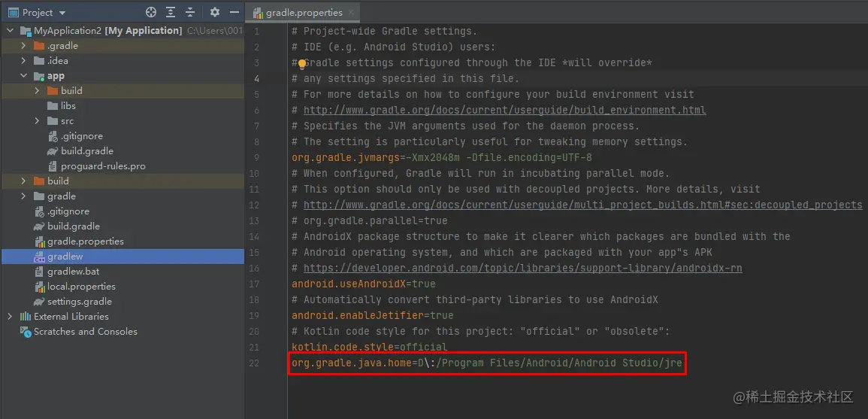868x419 pixels.
Task: Close the gradle.properties tab
Action: (x=352, y=12)
